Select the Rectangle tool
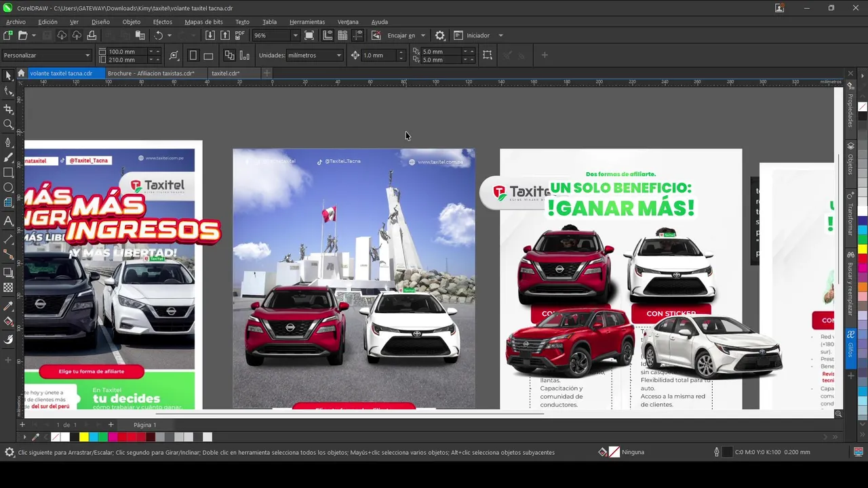Image resolution: width=868 pixels, height=488 pixels. 8,173
